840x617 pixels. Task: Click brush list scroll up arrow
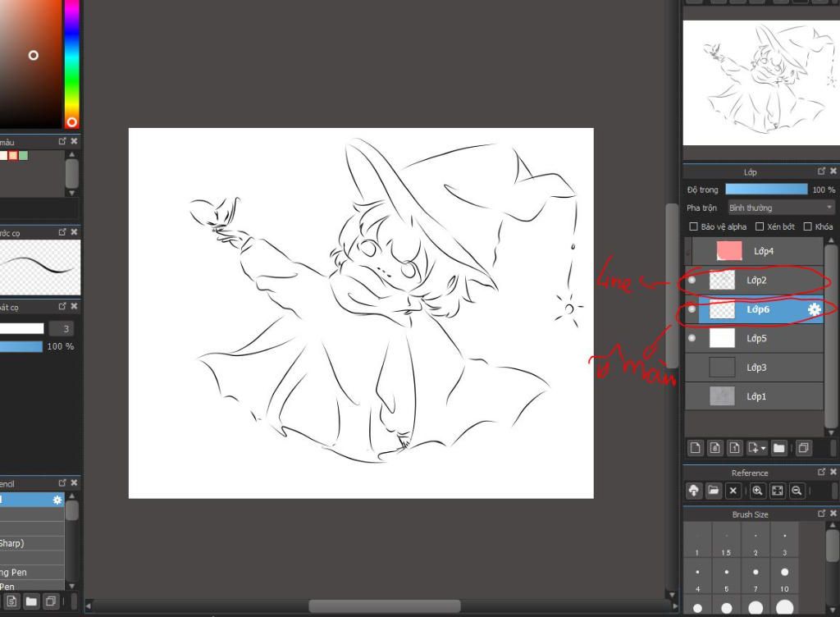[72, 496]
